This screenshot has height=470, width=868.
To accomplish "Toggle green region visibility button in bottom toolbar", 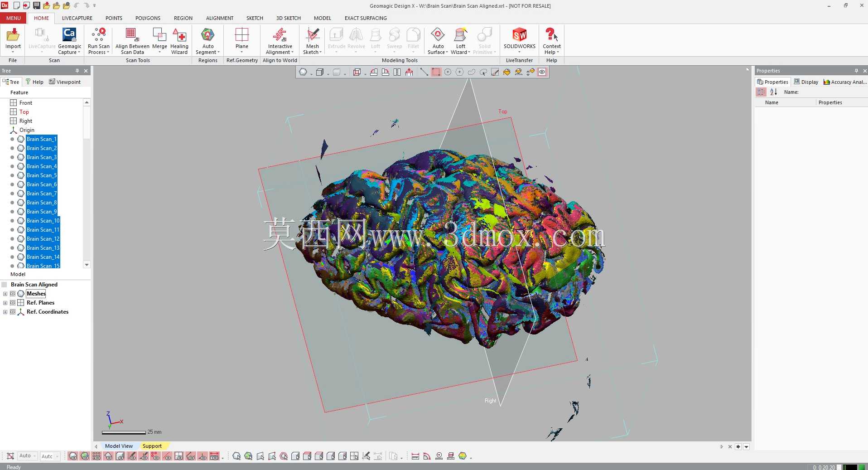I will pyautogui.click(x=85, y=456).
